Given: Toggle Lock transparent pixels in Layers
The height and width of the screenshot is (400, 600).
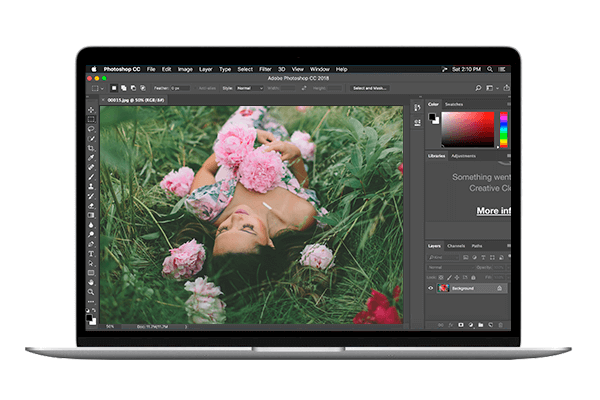Looking at the screenshot, I should 441,277.
